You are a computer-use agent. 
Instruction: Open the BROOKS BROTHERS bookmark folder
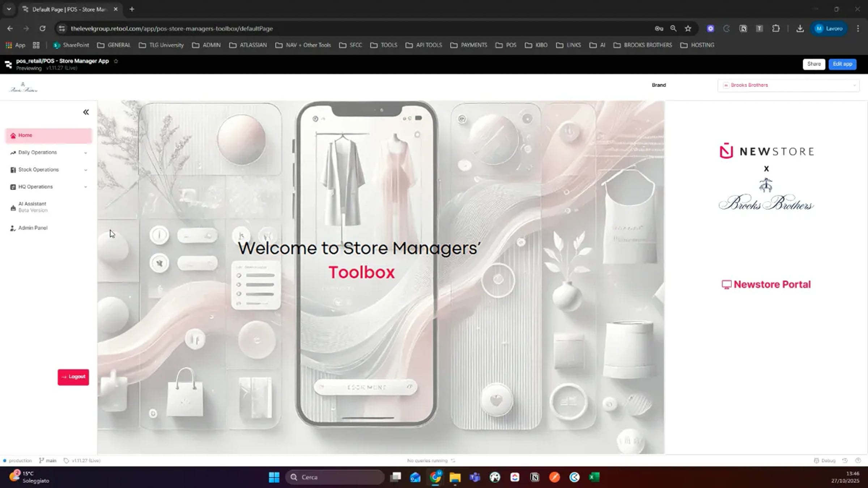click(643, 45)
